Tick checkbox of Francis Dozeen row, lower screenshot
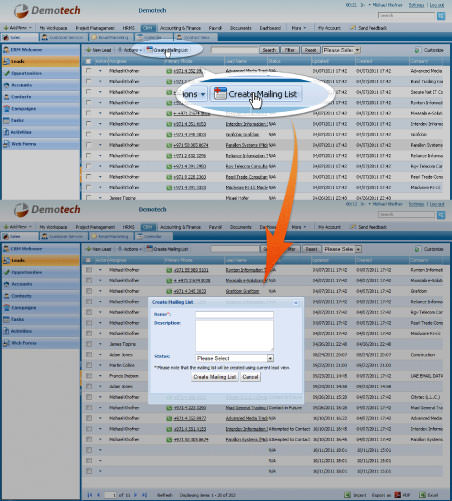The image size is (452, 501). tap(89, 376)
